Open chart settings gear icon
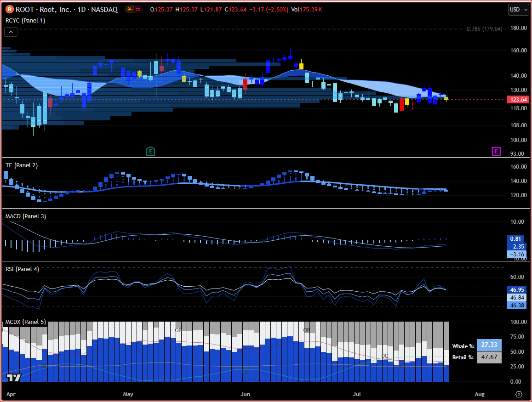The width and height of the screenshot is (532, 402). (x=519, y=394)
